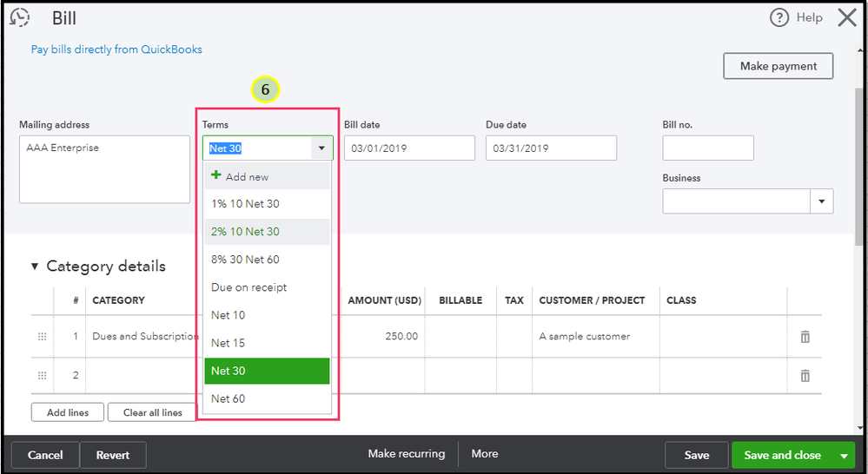The image size is (868, 474).
Task: Open the Terms dropdown arrow
Action: [x=321, y=148]
